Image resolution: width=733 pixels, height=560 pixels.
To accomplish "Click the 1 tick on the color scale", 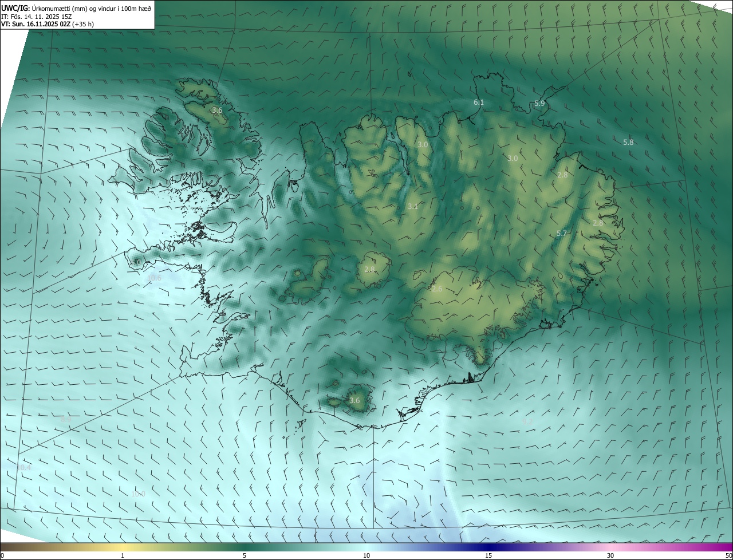I will click(x=123, y=555).
